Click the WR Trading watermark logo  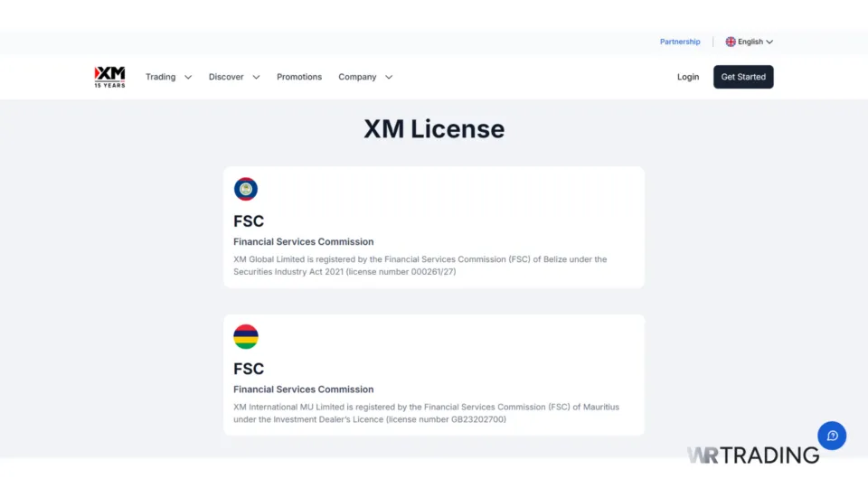pyautogui.click(x=752, y=455)
